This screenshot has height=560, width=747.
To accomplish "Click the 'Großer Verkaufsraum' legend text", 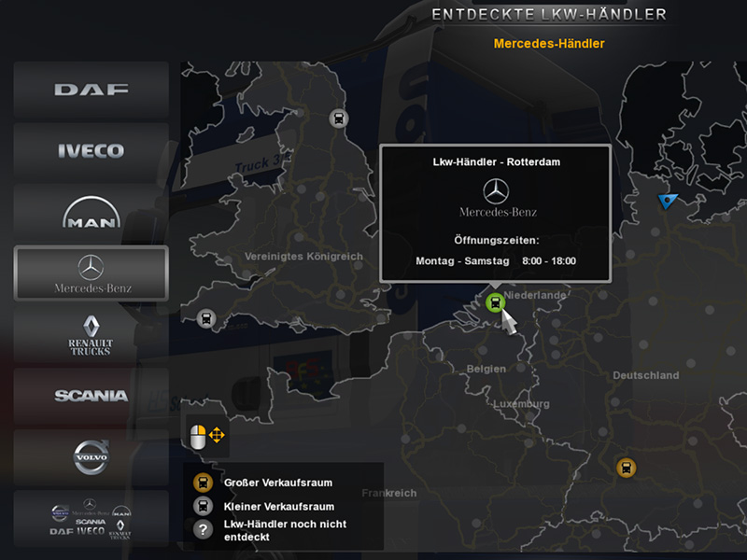I will tap(278, 483).
